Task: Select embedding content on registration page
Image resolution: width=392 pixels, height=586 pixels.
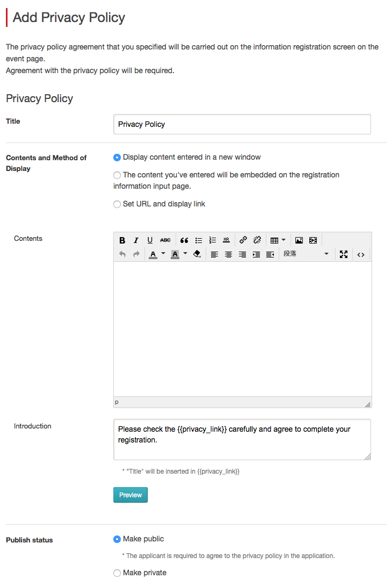Action: click(117, 175)
